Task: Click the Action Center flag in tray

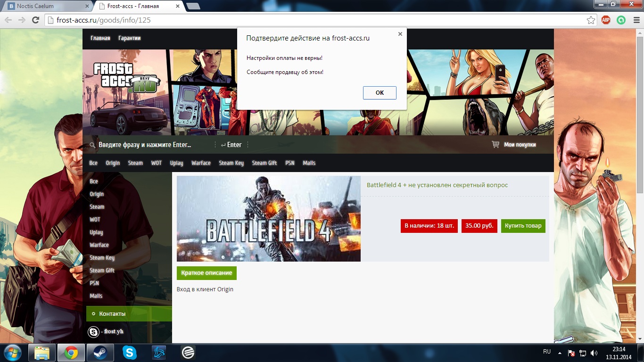Action: click(571, 353)
